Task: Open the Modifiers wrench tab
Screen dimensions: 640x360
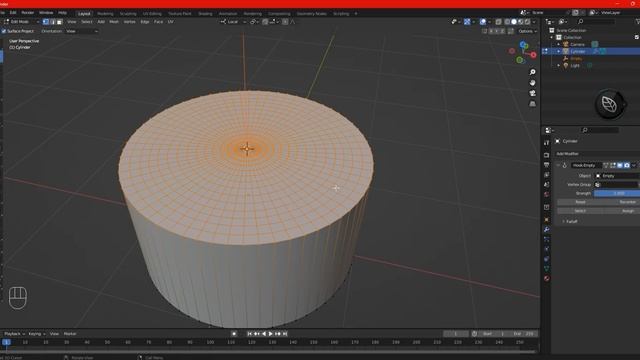Action: tap(547, 230)
